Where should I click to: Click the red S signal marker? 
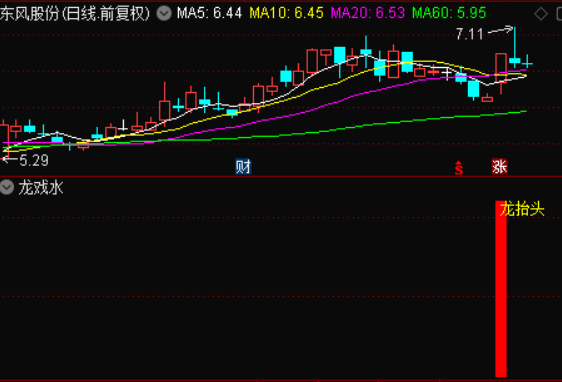pos(459,167)
